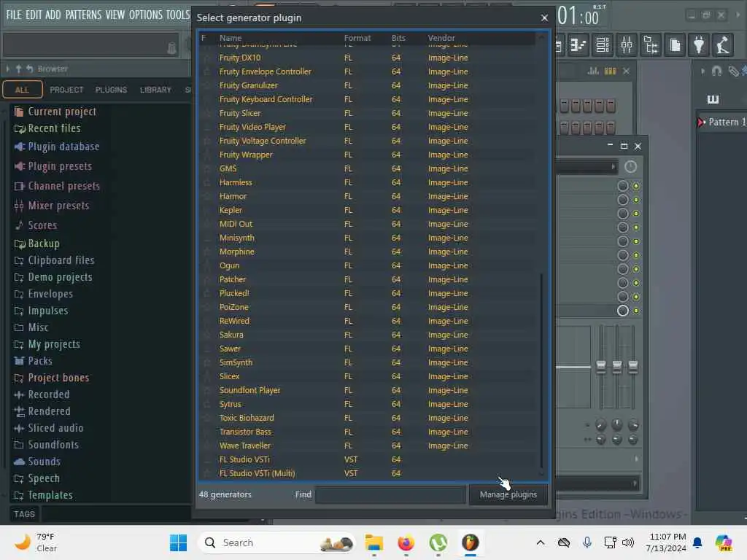Click the piano keys icon above Pattern 1
Screen dimensions: 747x560
coord(713,99)
